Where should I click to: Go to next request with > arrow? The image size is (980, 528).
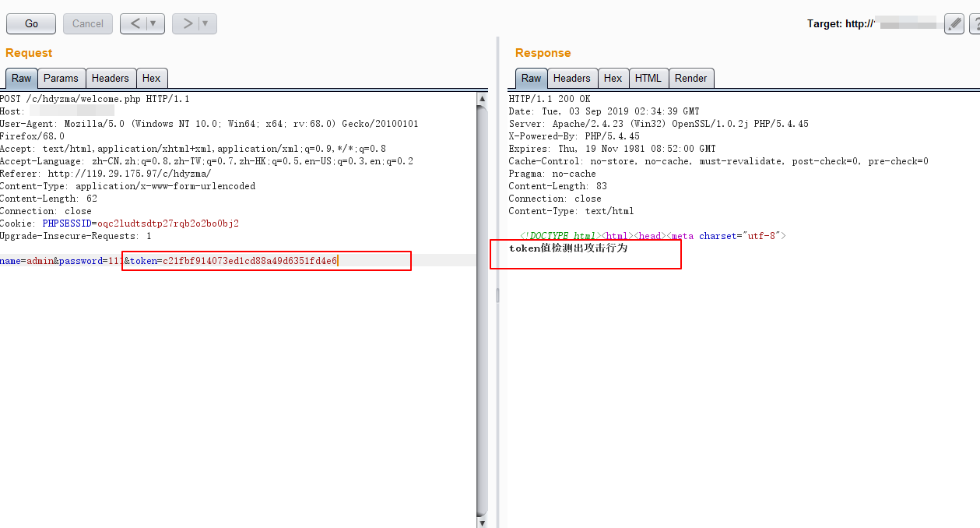pyautogui.click(x=187, y=23)
